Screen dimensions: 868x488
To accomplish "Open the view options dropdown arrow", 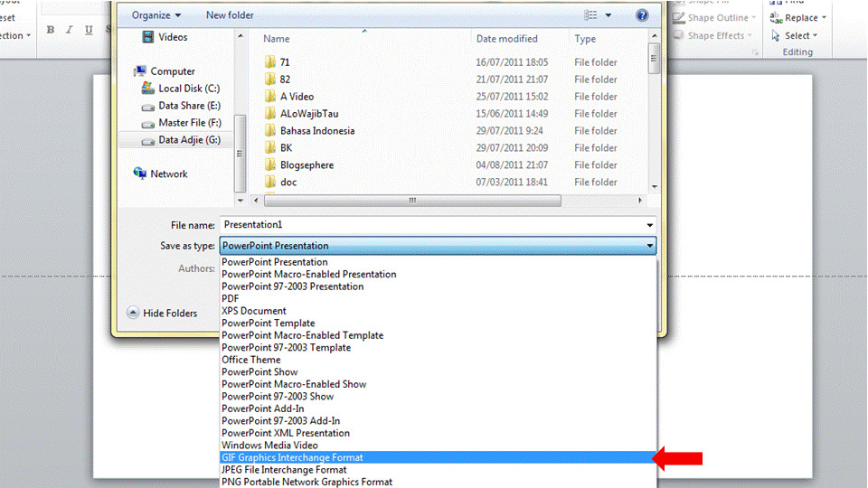I will click(x=609, y=15).
